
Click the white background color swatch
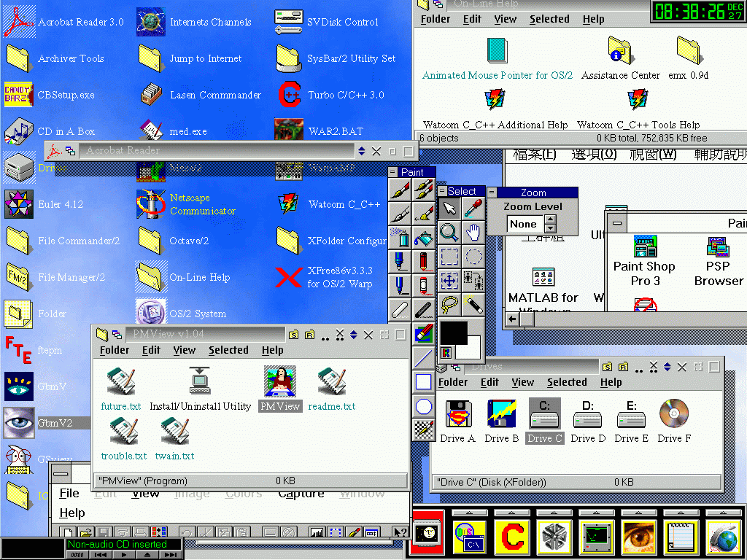click(469, 349)
